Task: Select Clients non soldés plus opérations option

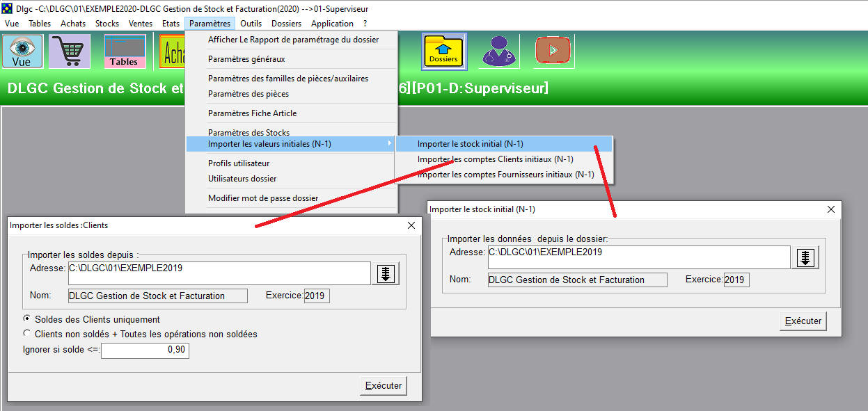Action: pos(27,334)
